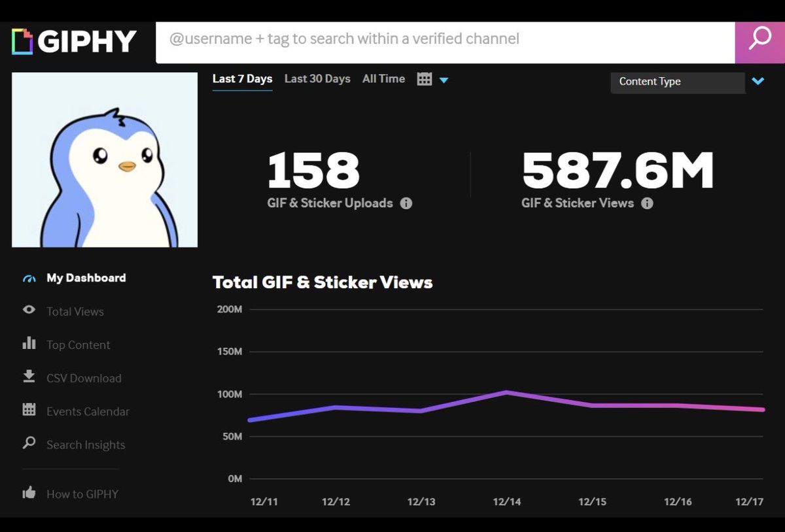Open My Dashboard menu item
The height and width of the screenshot is (532, 785).
point(86,278)
